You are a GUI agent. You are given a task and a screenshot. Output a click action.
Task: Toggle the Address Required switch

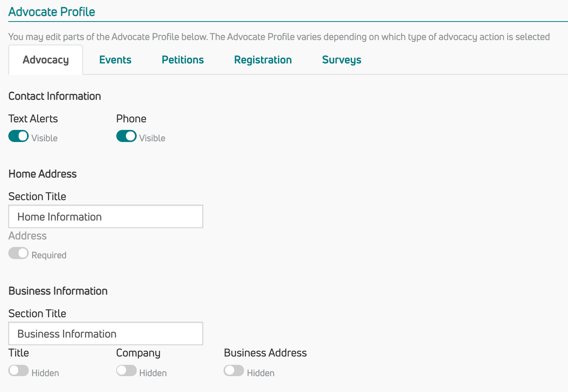tap(19, 253)
